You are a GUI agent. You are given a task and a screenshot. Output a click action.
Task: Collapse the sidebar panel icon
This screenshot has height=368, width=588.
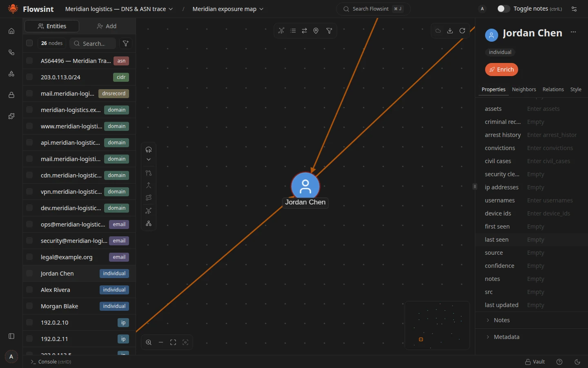pos(11,336)
